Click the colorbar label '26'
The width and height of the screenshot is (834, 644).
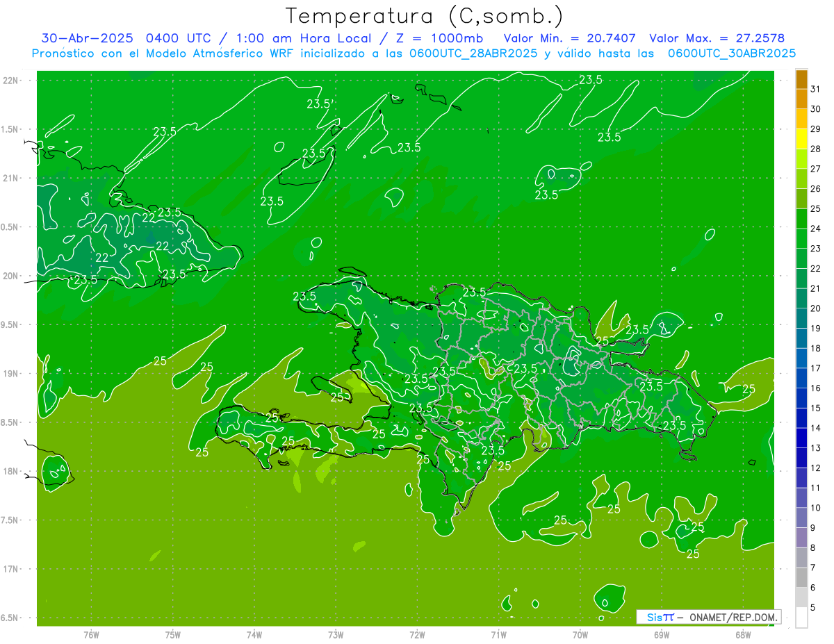816,188
